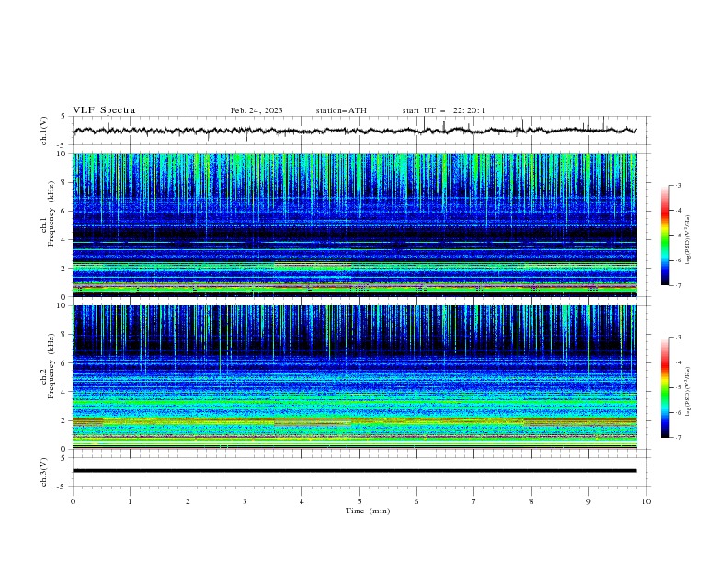Click the "ch.1(V)" axis label
Image resolution: width=728 pixels, height=563 pixels.
[x=44, y=131]
